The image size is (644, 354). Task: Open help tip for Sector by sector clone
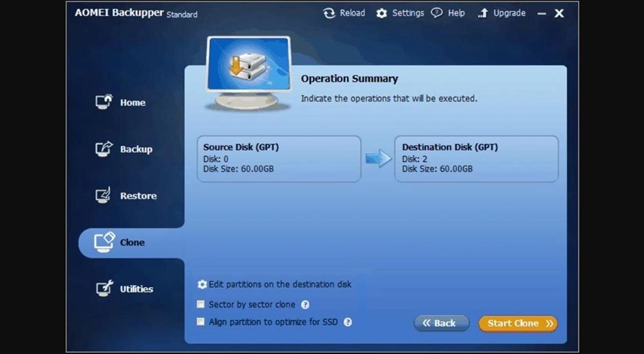(305, 304)
